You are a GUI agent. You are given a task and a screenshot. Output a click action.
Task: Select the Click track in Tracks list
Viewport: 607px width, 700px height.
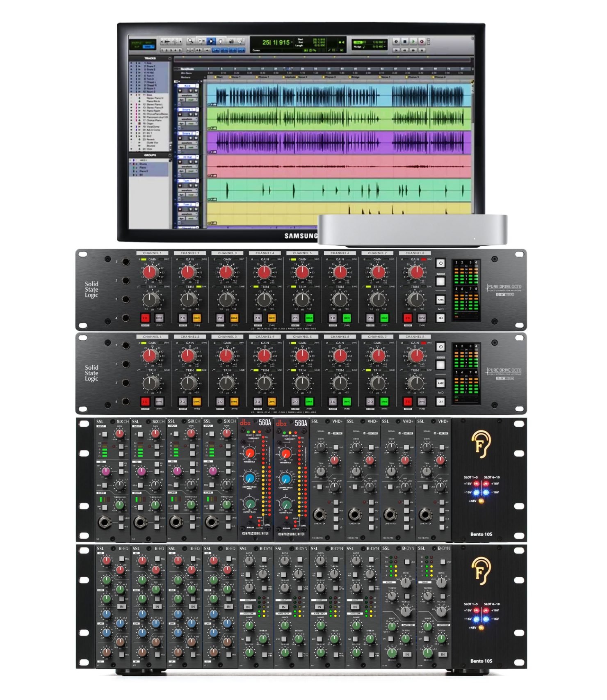tap(149, 149)
